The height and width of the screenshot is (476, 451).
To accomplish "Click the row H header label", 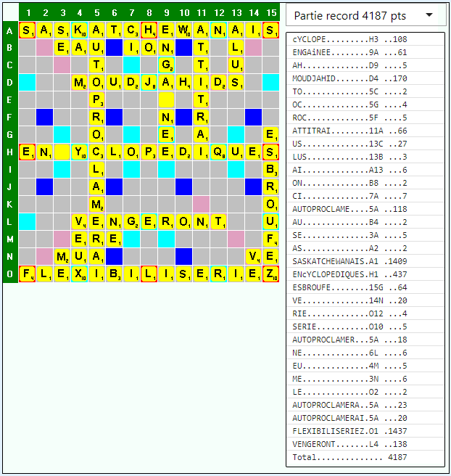I will (x=9, y=152).
